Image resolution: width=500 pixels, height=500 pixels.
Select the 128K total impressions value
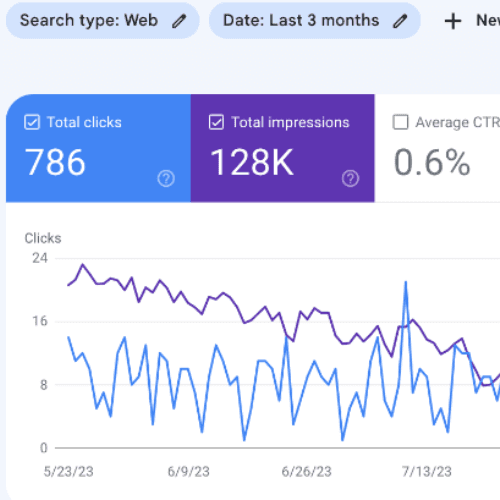(252, 162)
